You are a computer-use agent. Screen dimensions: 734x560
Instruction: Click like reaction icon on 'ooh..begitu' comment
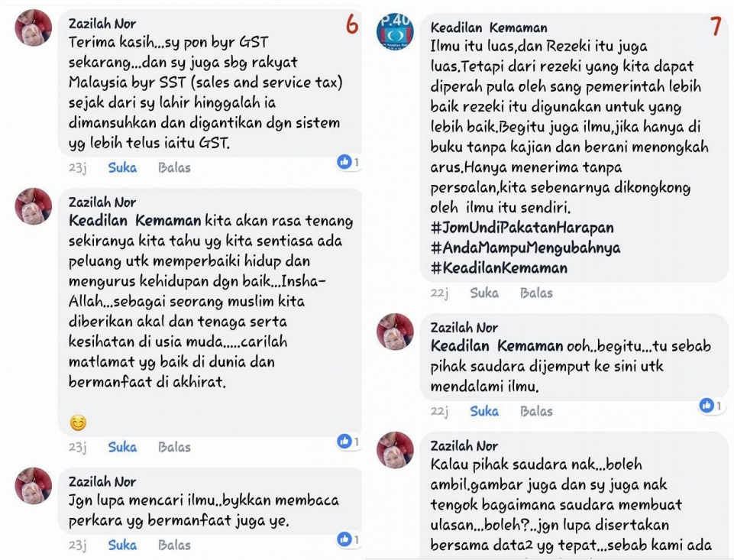point(707,405)
